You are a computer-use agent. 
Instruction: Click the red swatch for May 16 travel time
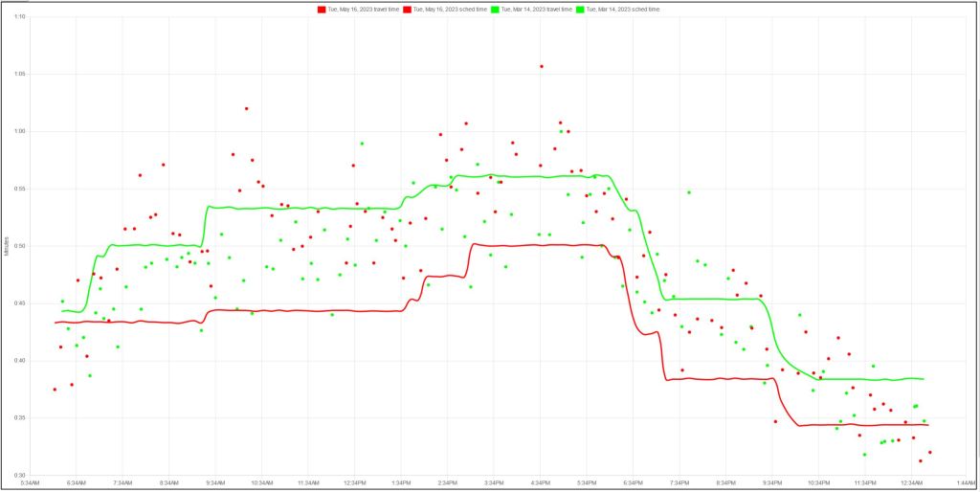[x=322, y=9]
